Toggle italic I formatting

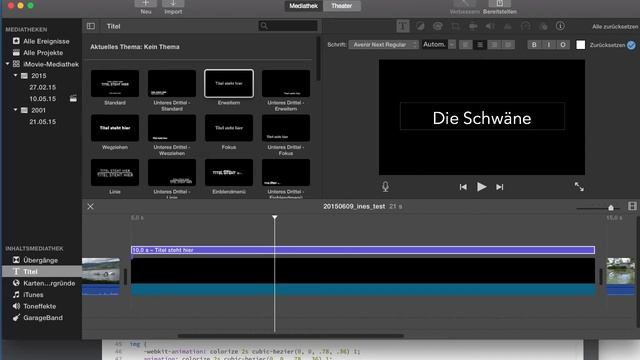(549, 45)
